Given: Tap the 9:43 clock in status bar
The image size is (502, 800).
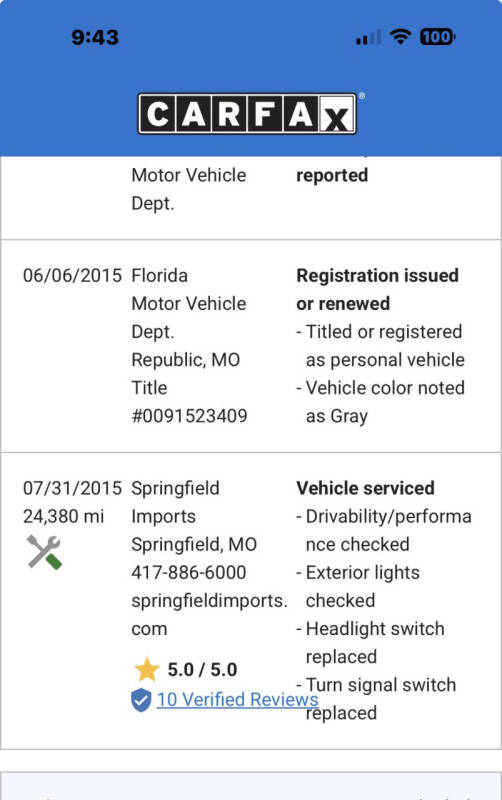Looking at the screenshot, I should (95, 37).
